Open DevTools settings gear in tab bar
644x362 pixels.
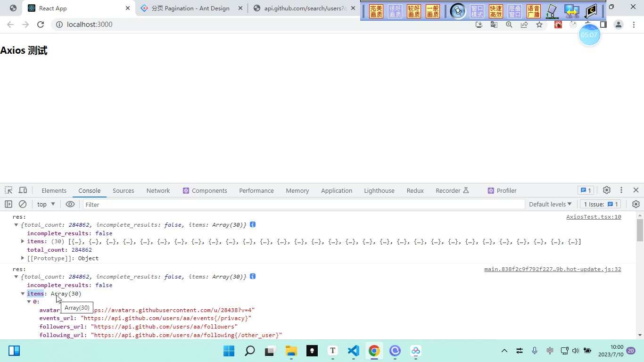pyautogui.click(x=607, y=190)
